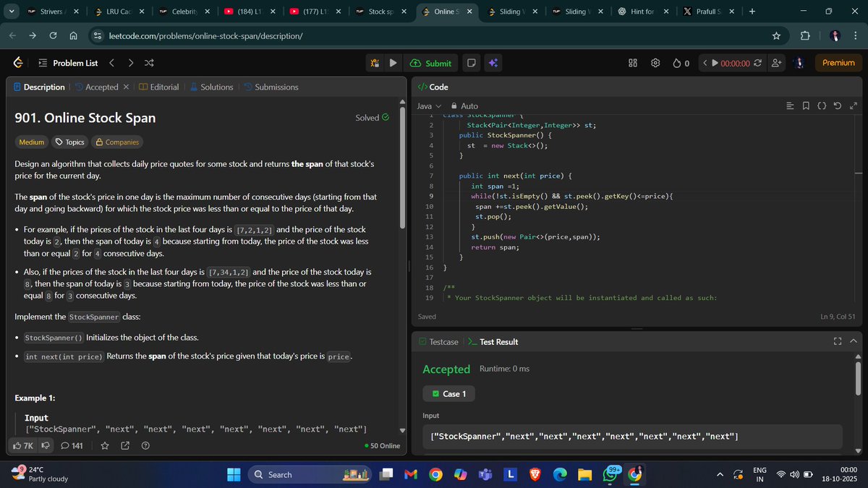
Task: Switch to the Description tab
Action: [39, 87]
